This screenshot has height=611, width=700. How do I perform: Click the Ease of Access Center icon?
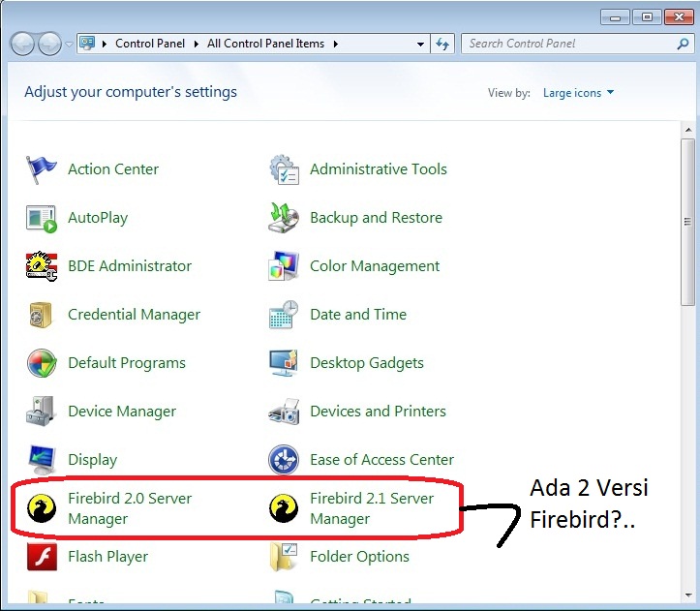(284, 460)
